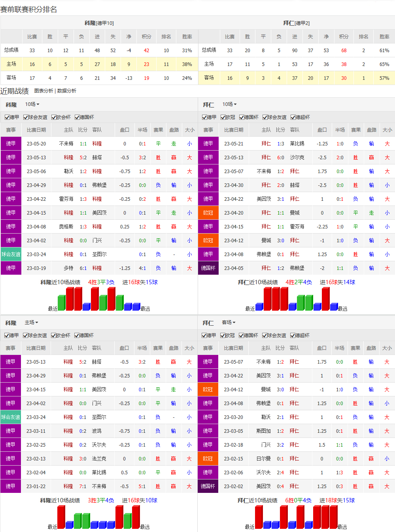Uncheck 欧冠 in 拜仁's 10场 filter row
The width and height of the screenshot is (395, 532).
point(223,117)
